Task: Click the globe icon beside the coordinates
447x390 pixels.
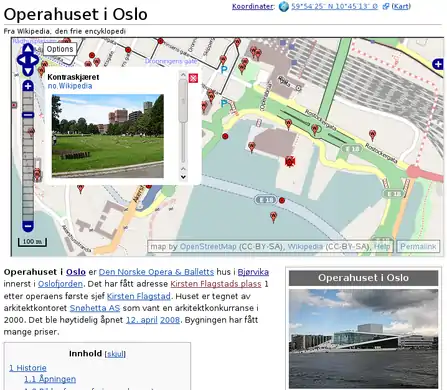Action: pyautogui.click(x=283, y=6)
